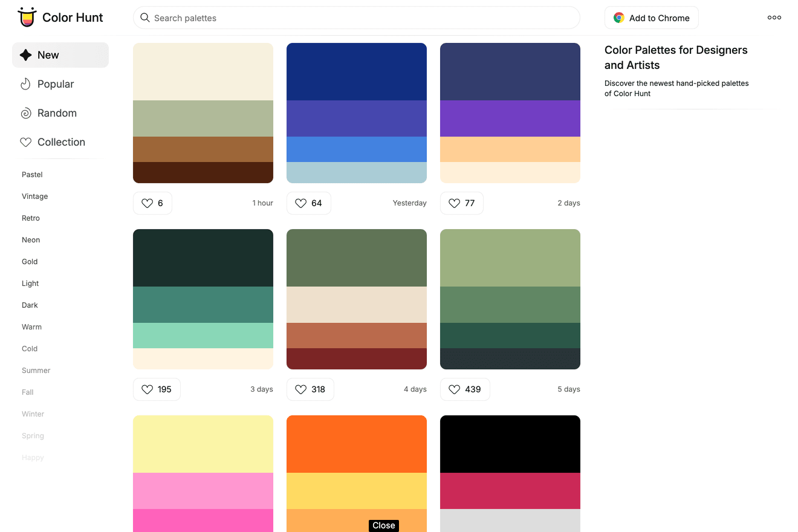Filter by the Pastel tag
Image resolution: width=798 pixels, height=532 pixels.
(x=32, y=175)
